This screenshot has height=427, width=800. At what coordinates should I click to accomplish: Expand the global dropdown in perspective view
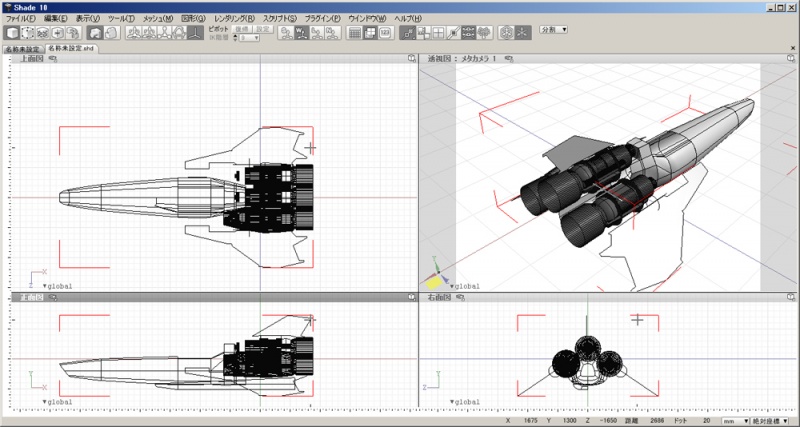[465, 286]
